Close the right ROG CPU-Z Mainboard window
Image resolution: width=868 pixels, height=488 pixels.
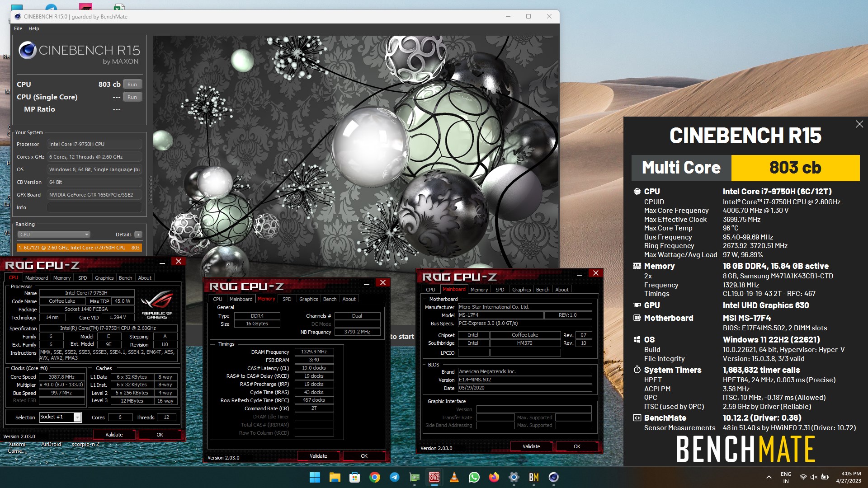pos(596,273)
